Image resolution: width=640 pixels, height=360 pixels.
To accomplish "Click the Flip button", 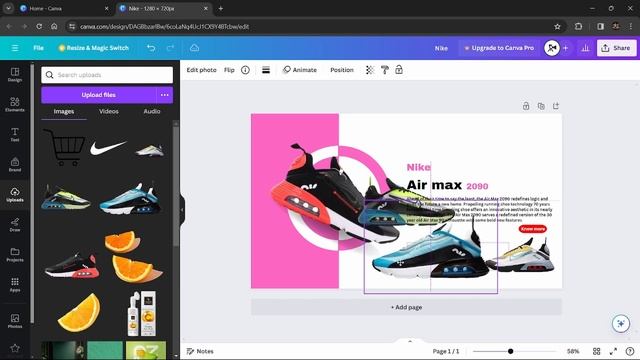I will coord(229,70).
